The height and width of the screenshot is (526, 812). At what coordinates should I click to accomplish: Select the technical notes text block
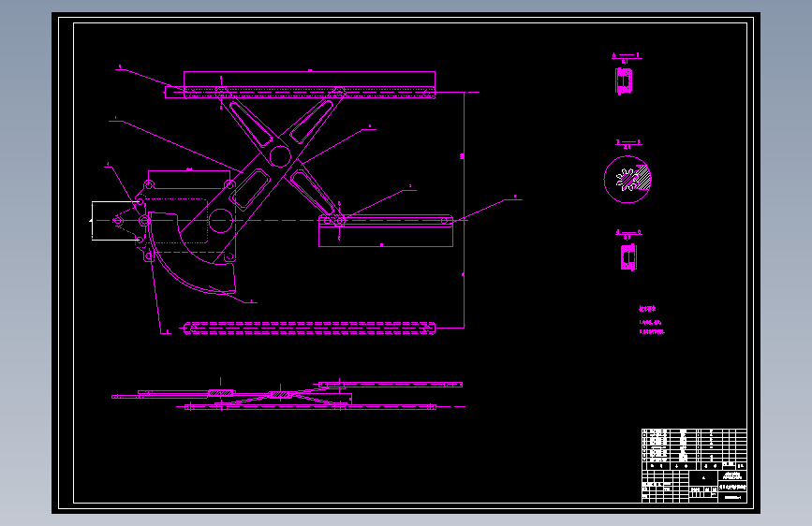click(x=652, y=320)
